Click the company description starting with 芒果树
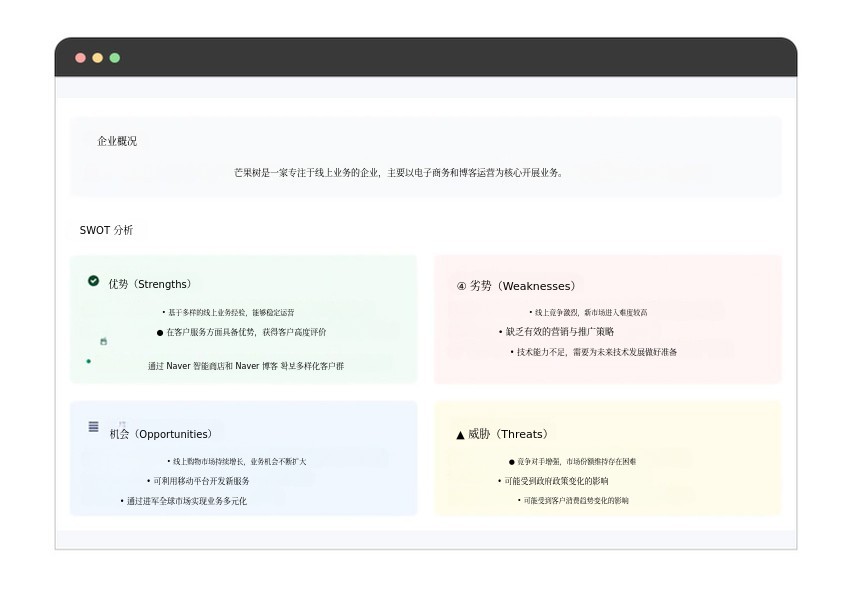This screenshot has height=590, width=860. pos(400,172)
